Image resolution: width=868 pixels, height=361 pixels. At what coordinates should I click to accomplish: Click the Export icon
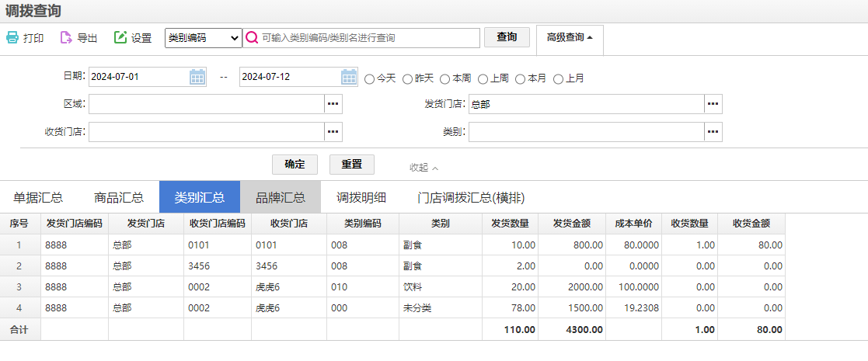(x=66, y=37)
